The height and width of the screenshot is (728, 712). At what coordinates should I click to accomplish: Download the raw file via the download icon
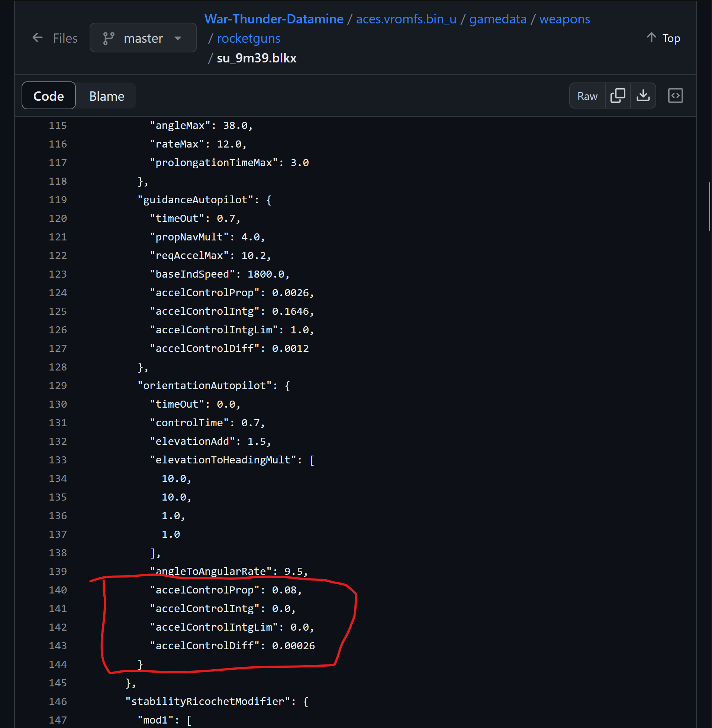[x=643, y=96]
